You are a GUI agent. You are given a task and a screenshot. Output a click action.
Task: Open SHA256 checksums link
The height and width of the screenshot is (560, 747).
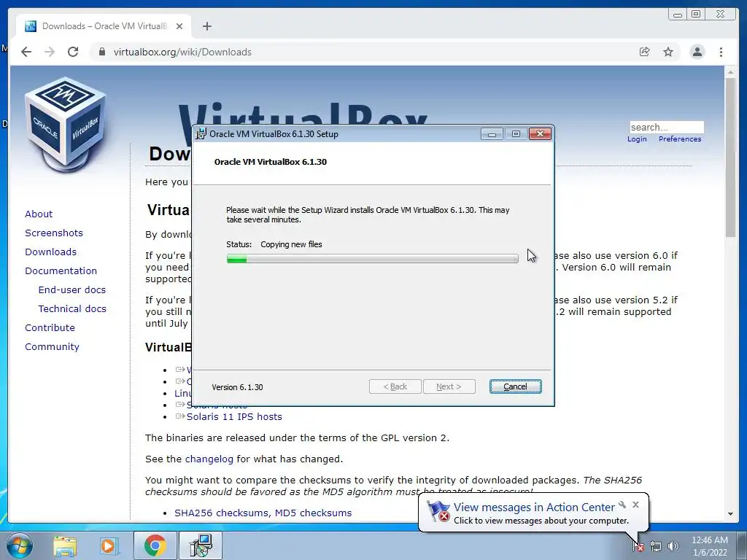[222, 513]
